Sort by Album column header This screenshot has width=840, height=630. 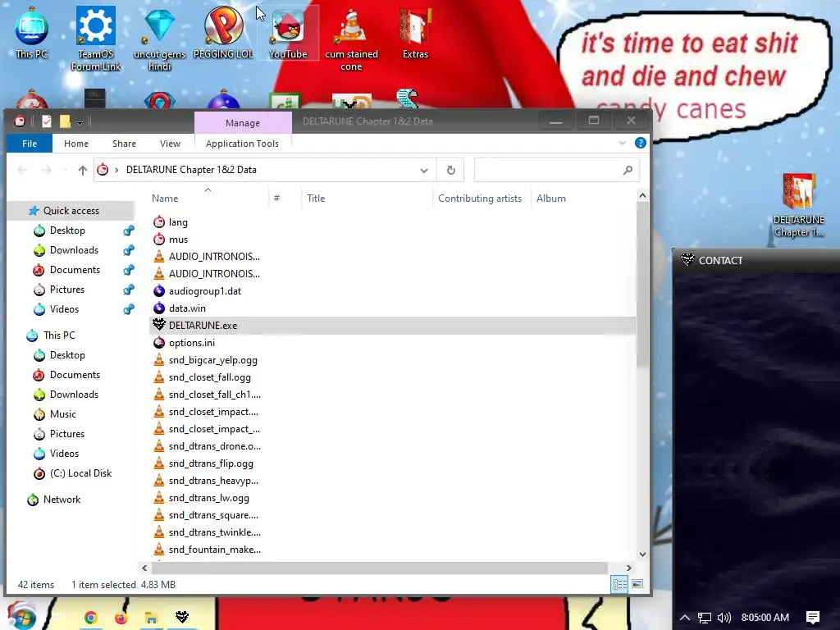coord(551,199)
